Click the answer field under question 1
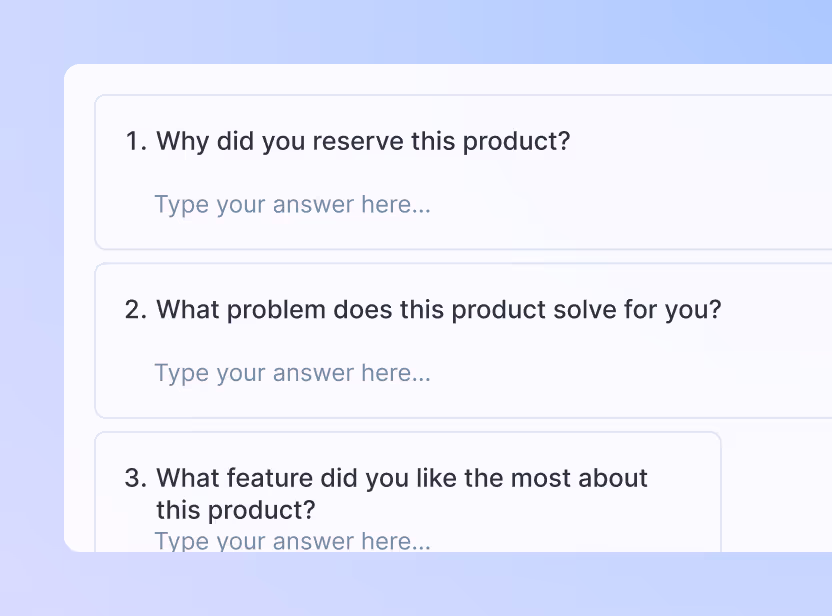832x616 pixels. (x=292, y=205)
